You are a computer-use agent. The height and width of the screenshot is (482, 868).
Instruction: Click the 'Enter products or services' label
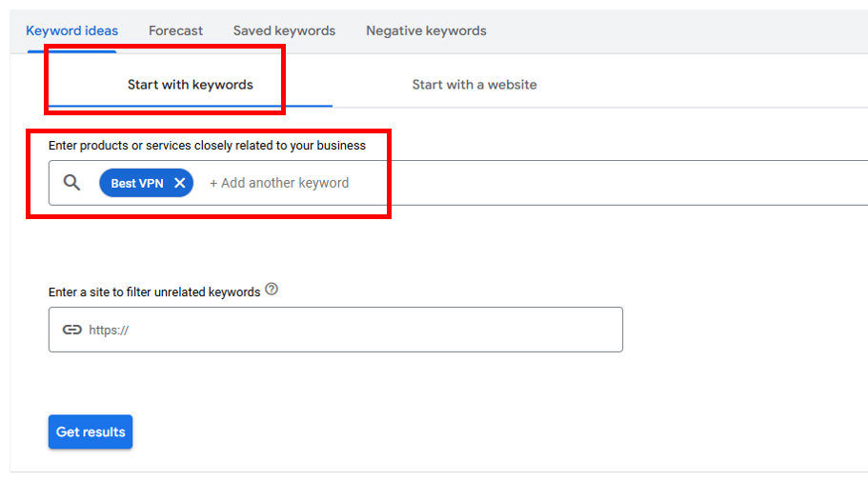coord(207,146)
